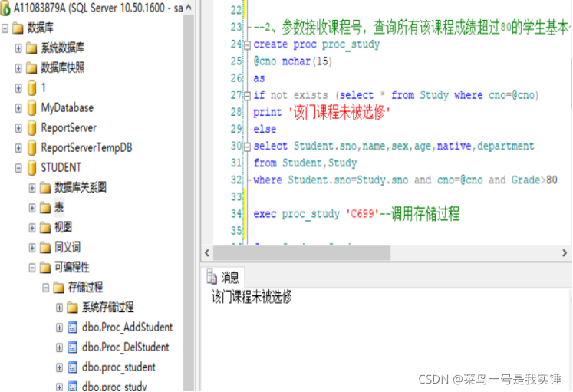Expand the ReportServer node
This screenshot has width=573, height=392.
click(x=18, y=128)
